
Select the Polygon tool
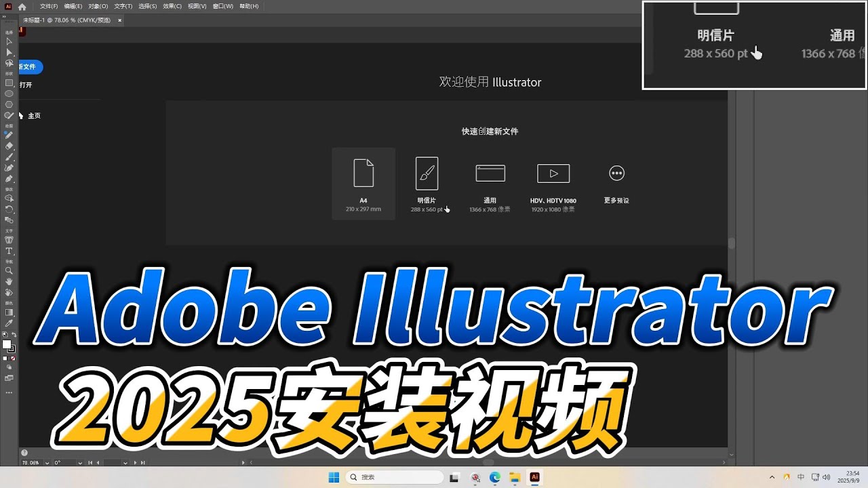pos(9,104)
